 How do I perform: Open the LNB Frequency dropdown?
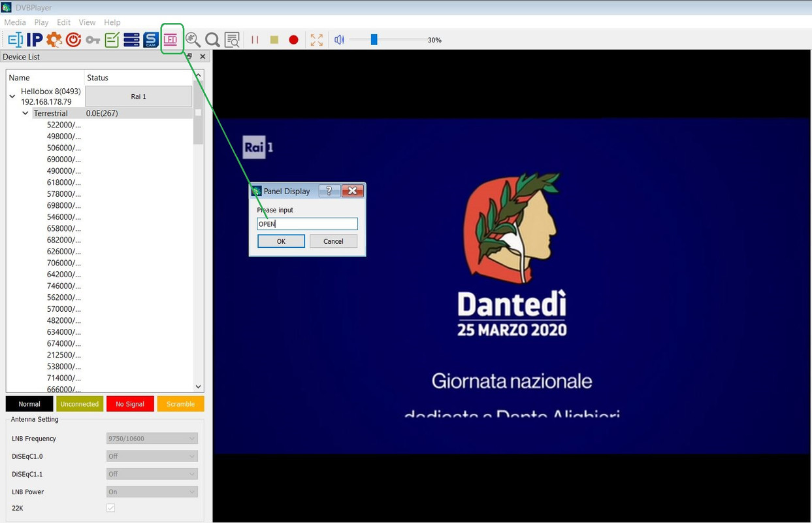click(152, 439)
